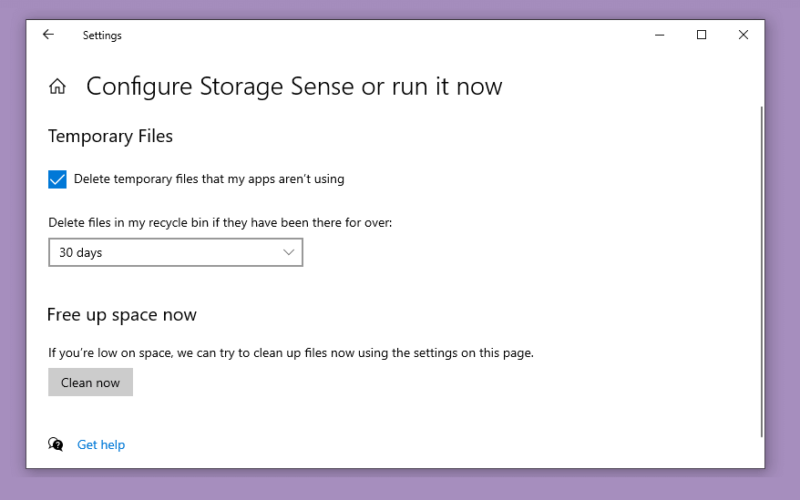Select the Temporary Files section heading
The width and height of the screenshot is (800, 500).
[x=111, y=136]
